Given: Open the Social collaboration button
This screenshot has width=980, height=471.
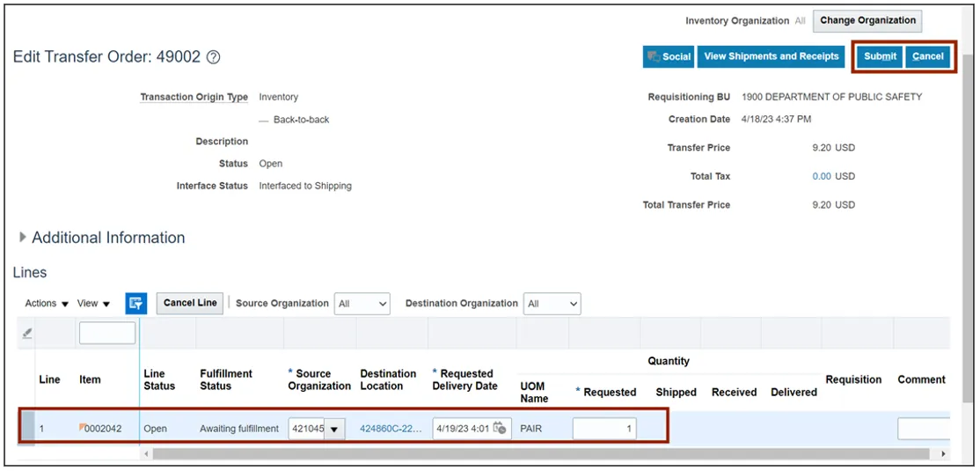Looking at the screenshot, I should (669, 56).
